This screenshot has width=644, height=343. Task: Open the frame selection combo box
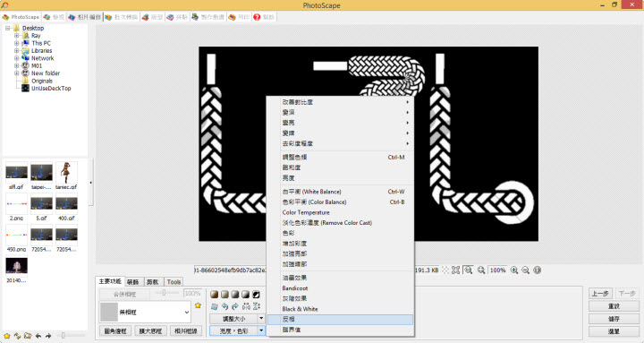coord(146,313)
